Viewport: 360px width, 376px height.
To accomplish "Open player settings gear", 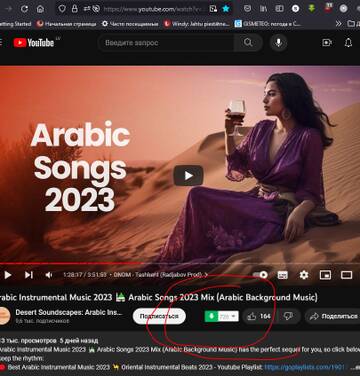I will [x=304, y=275].
